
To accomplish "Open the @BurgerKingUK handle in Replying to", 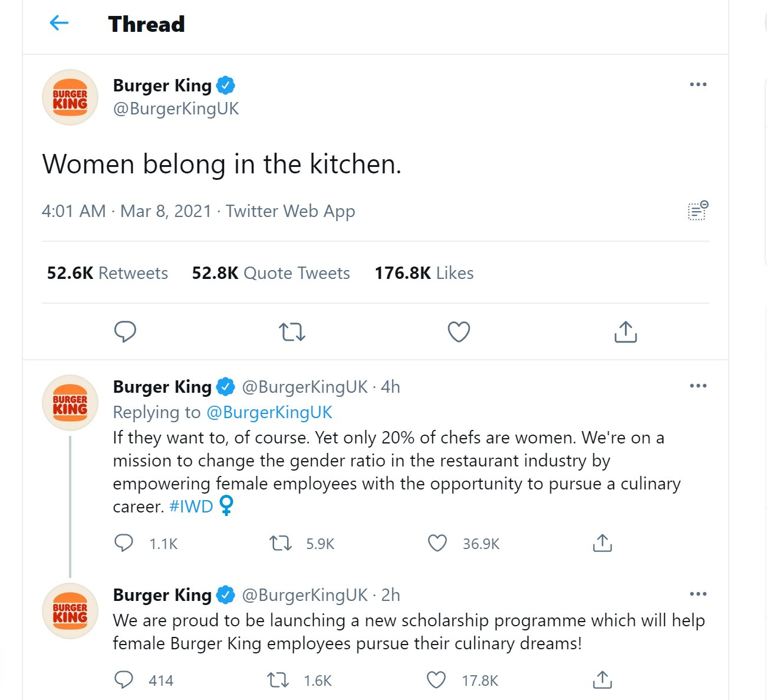I will coord(269,412).
